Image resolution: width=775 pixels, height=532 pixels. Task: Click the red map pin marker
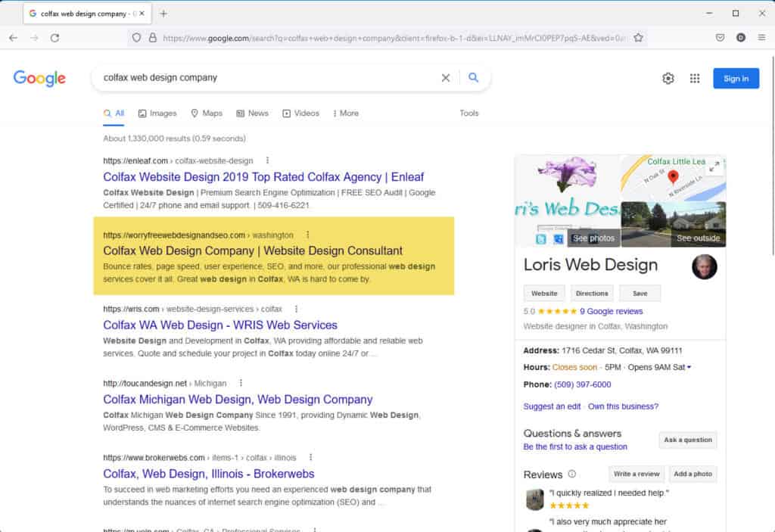(673, 176)
